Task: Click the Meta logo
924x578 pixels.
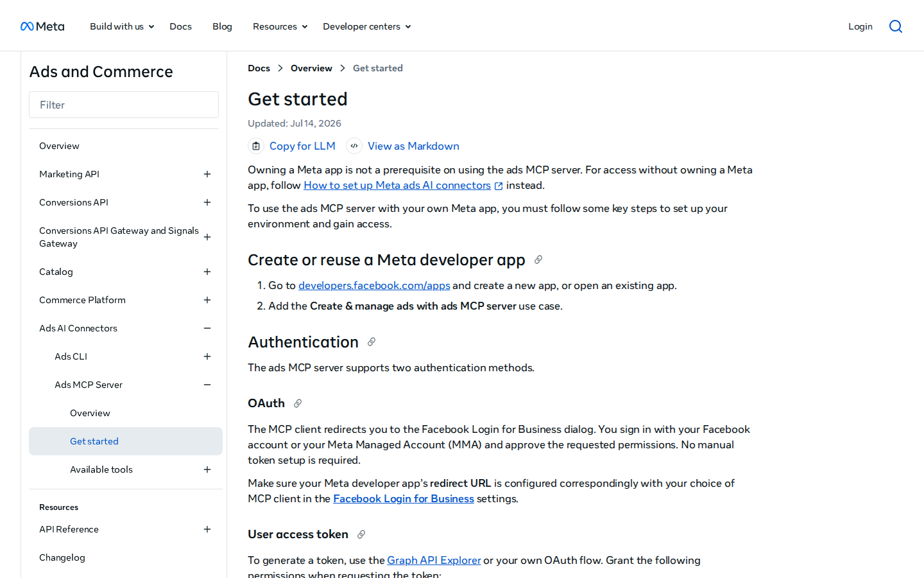Action: coord(42,26)
